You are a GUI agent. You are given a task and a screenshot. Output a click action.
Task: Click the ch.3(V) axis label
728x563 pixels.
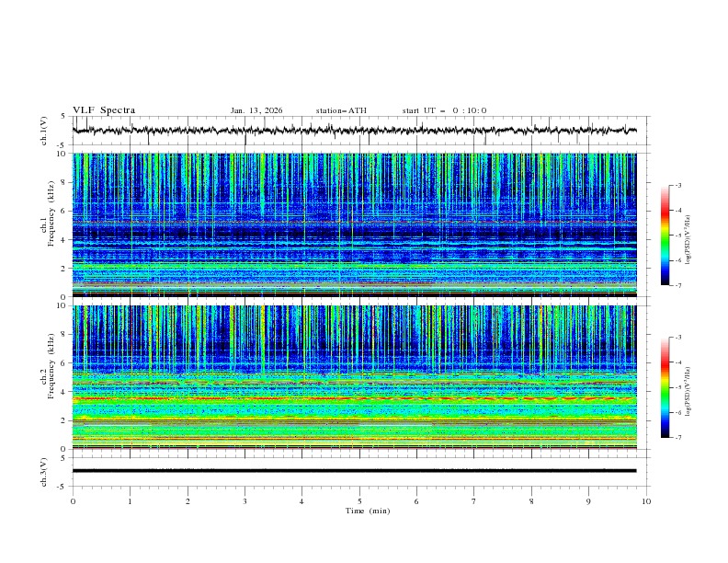pyautogui.click(x=45, y=471)
